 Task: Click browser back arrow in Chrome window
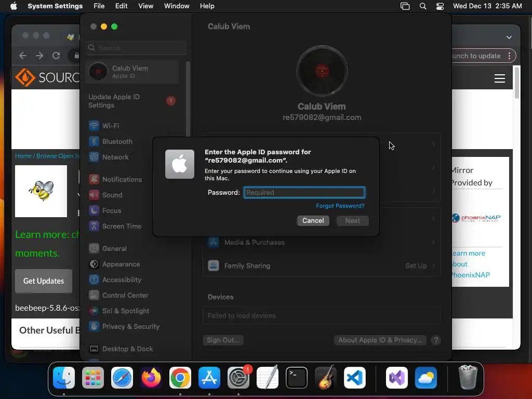23,56
